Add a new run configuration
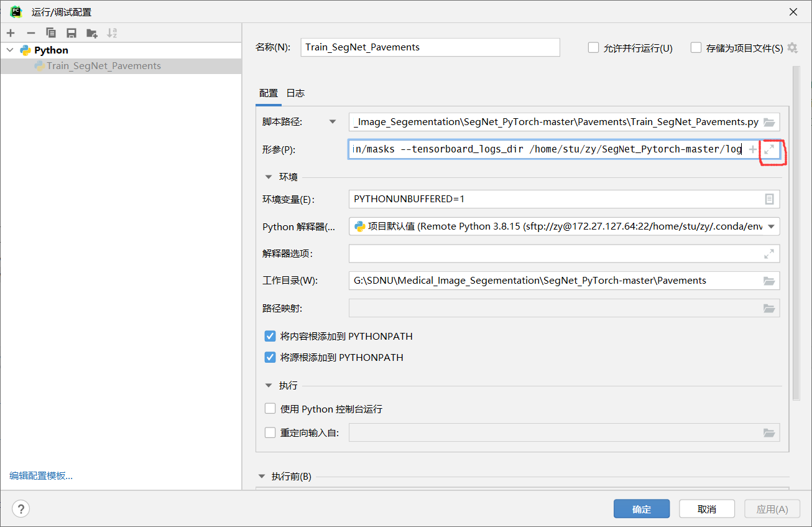The height and width of the screenshot is (527, 812). point(11,33)
